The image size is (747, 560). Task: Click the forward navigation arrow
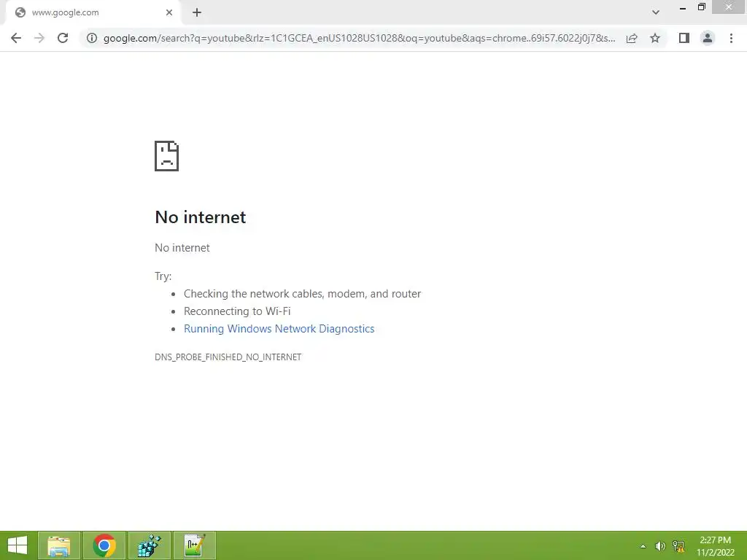(39, 38)
